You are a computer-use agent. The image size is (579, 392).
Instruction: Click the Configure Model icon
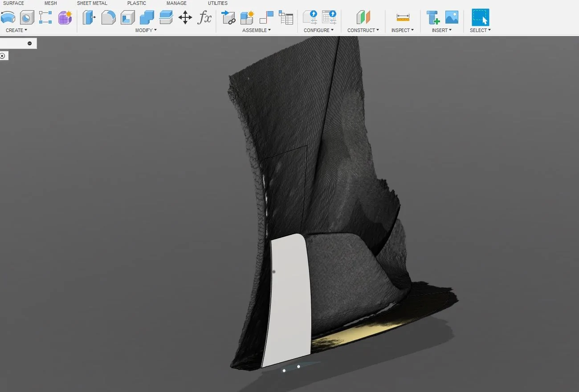(310, 18)
